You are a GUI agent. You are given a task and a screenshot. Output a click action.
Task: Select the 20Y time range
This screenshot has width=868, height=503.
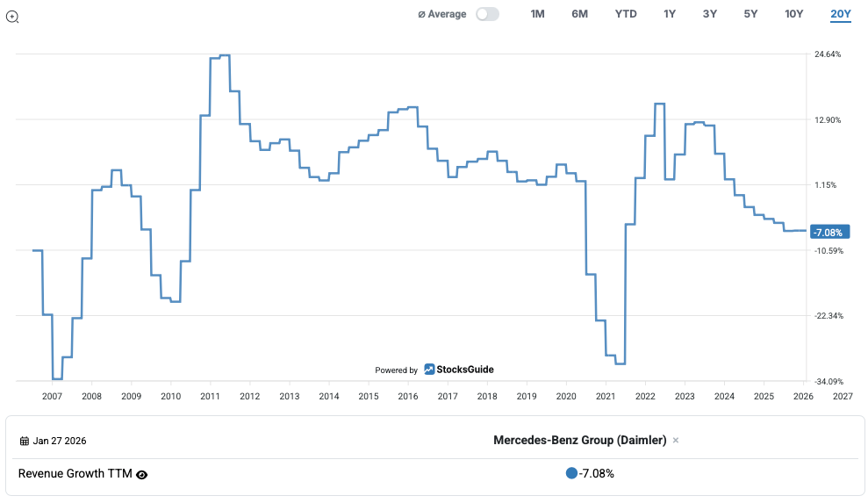[840, 14]
